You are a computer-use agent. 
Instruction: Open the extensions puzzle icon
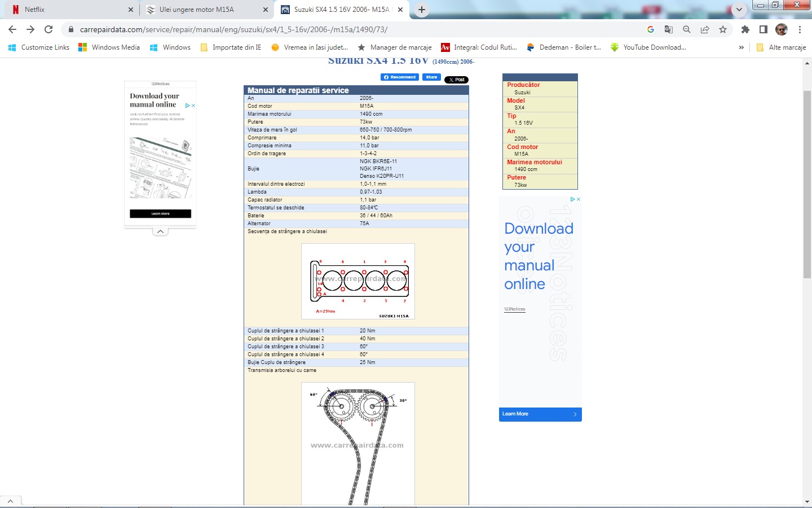(745, 29)
